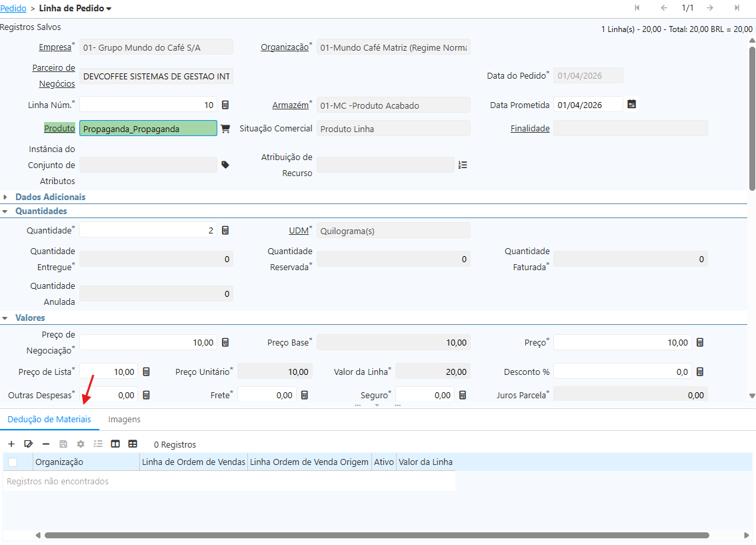This screenshot has width=756, height=545.
Task: Click the Desconto % input field
Action: (622, 372)
